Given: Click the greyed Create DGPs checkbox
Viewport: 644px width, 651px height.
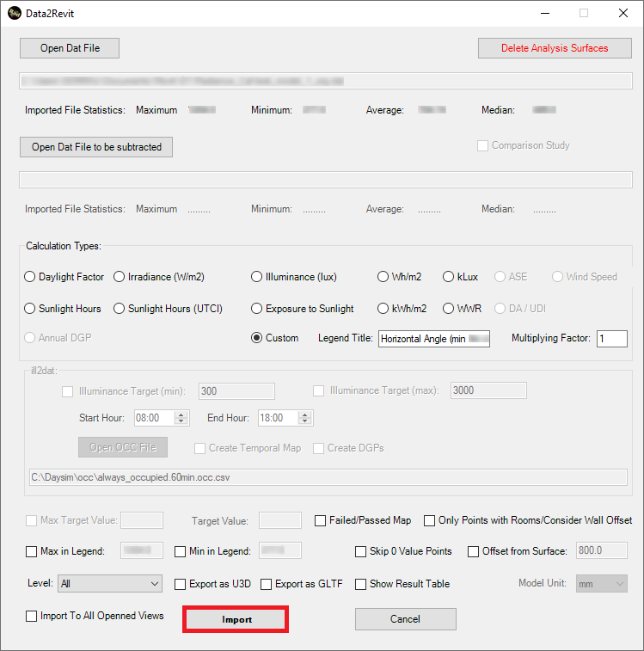Looking at the screenshot, I should click(x=318, y=448).
